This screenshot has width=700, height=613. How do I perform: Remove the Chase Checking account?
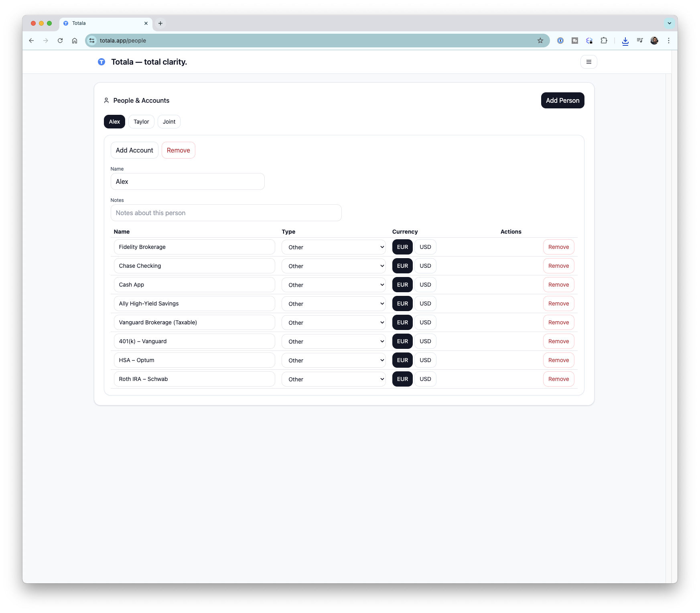click(558, 266)
